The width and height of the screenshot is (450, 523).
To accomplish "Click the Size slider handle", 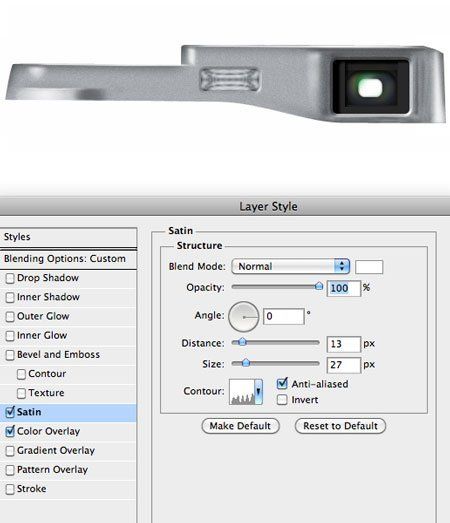I will [246, 363].
